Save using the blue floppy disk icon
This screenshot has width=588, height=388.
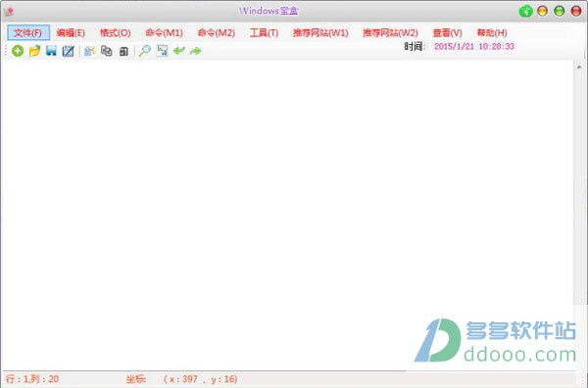coord(51,51)
